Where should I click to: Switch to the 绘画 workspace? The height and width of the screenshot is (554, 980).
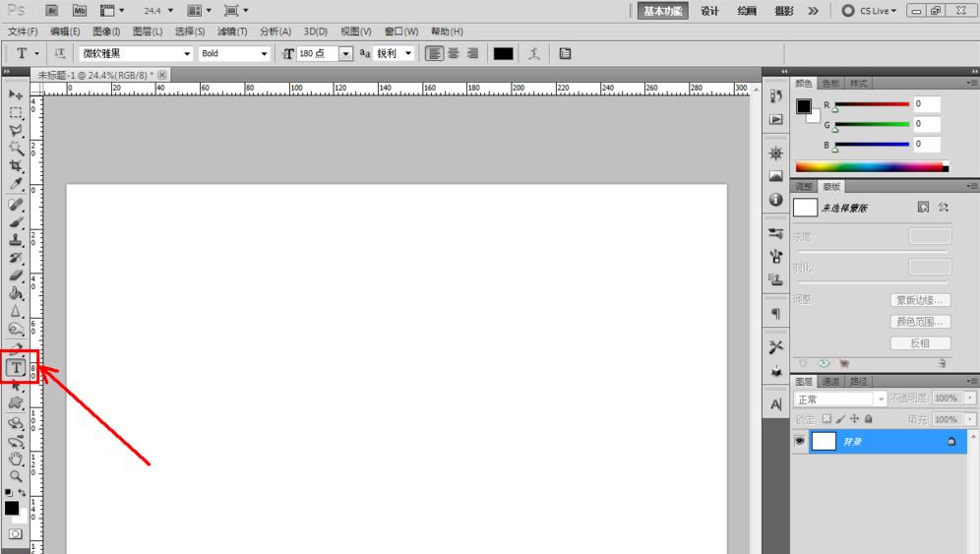pos(746,11)
